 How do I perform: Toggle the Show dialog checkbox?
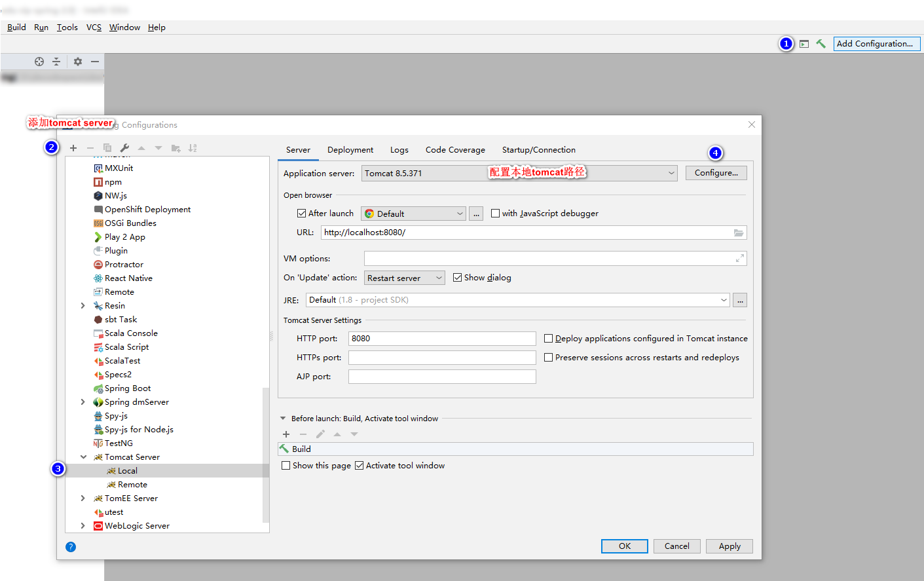[458, 278]
